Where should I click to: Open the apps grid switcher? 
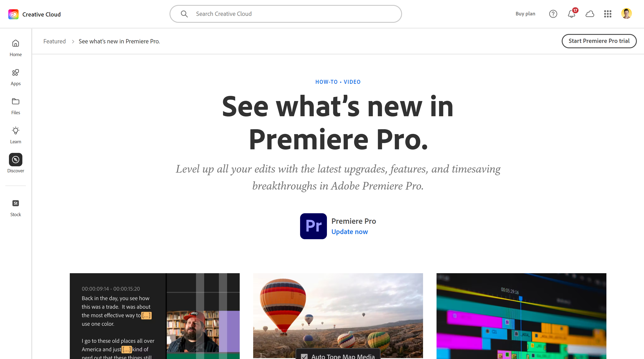[x=608, y=14]
